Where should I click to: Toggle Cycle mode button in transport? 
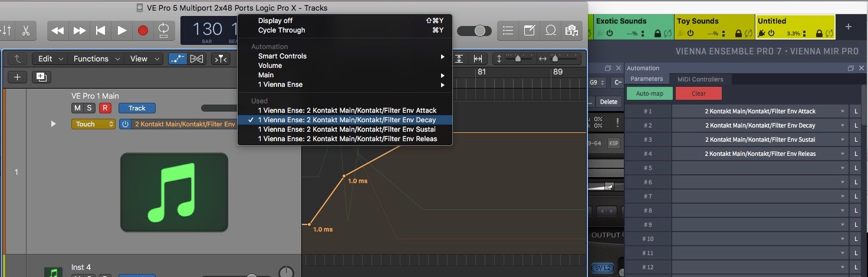pyautogui.click(x=164, y=30)
